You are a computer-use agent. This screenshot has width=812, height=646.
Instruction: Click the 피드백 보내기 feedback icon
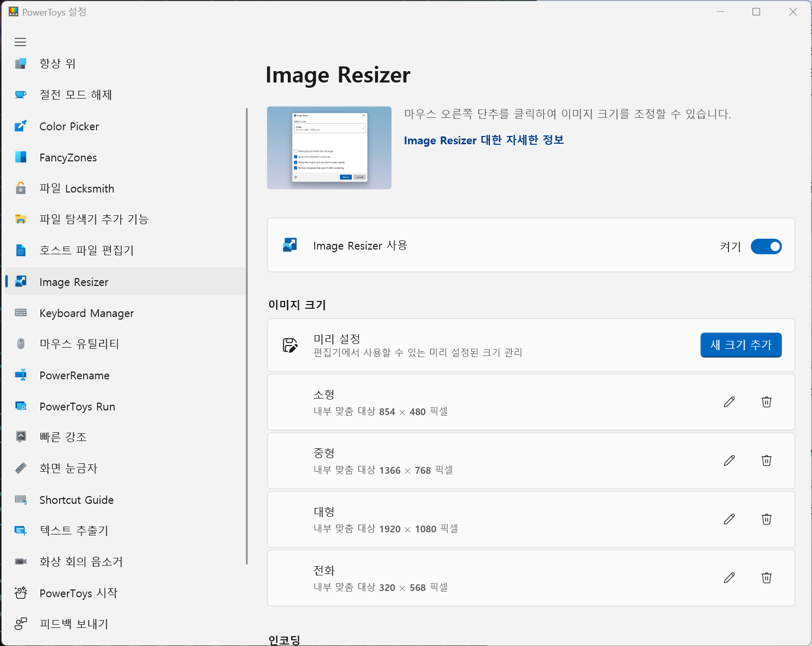click(21, 624)
